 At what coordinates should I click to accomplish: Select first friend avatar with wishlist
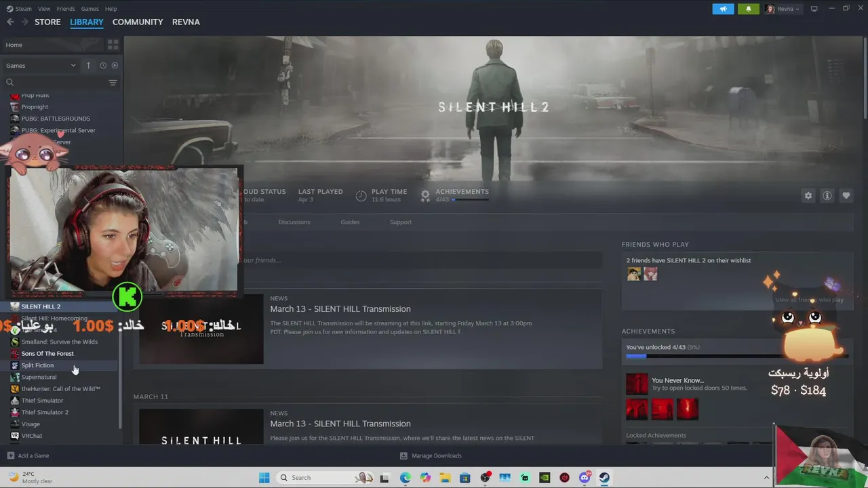tap(633, 274)
